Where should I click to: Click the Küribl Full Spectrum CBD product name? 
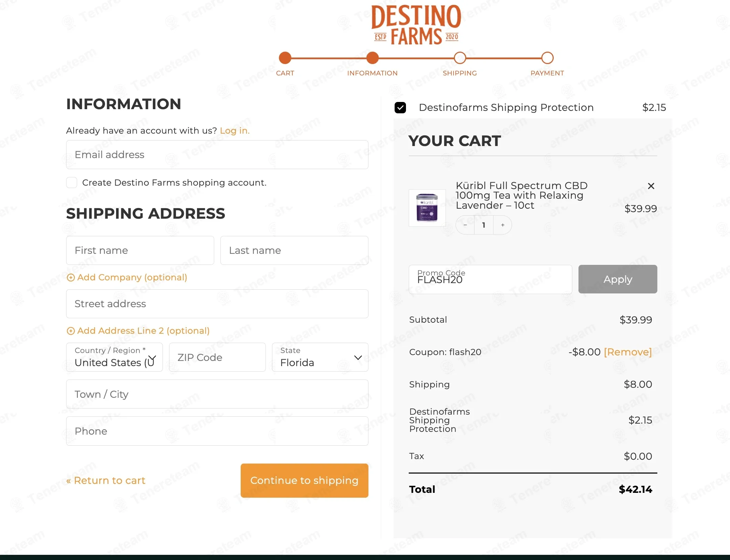521,195
